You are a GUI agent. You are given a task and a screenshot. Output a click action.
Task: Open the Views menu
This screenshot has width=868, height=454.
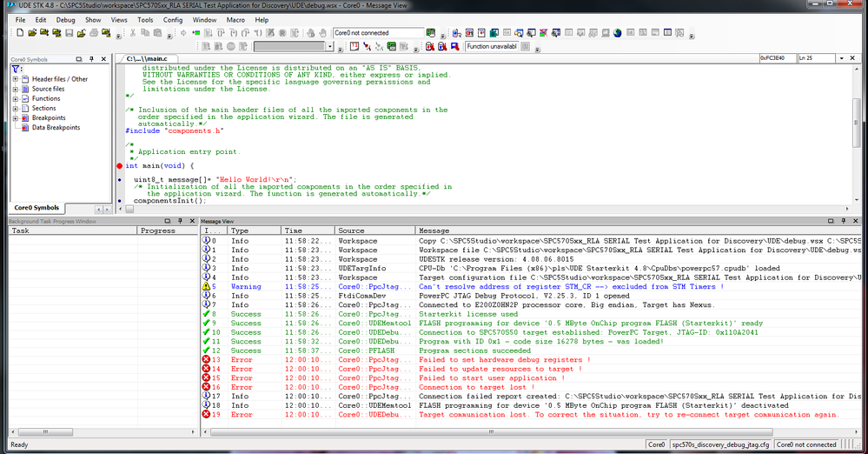click(119, 20)
